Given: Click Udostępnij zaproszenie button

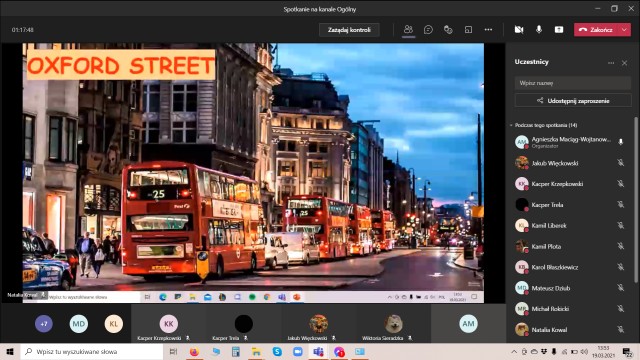Looking at the screenshot, I should 573,100.
